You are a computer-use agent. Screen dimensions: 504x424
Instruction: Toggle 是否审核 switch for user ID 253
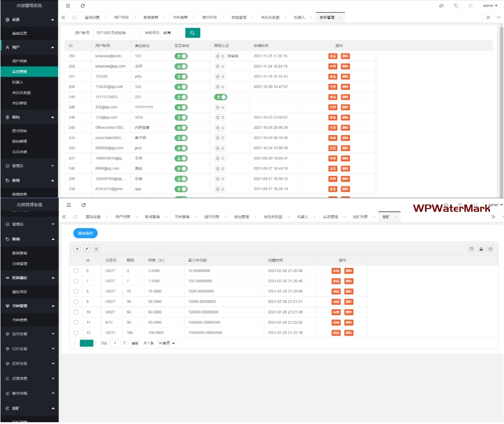click(181, 56)
